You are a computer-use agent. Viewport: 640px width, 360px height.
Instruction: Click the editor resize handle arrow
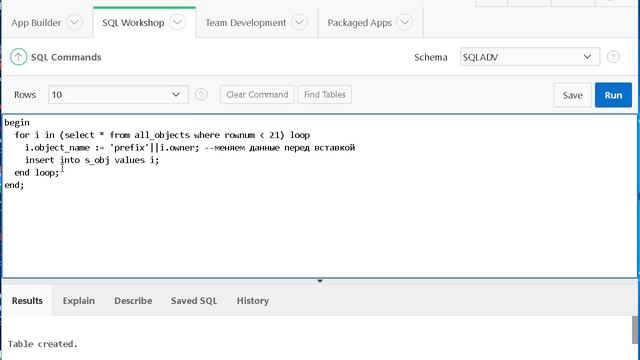click(320, 281)
